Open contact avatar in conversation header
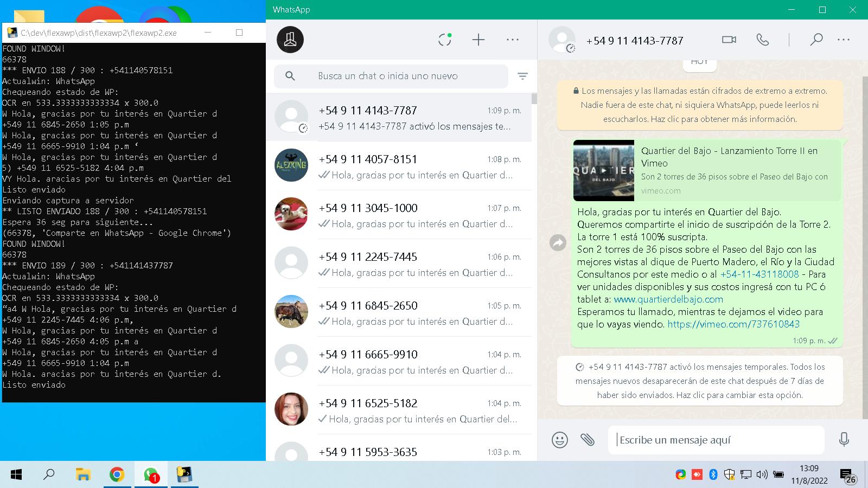The width and height of the screenshot is (868, 488). click(x=562, y=40)
